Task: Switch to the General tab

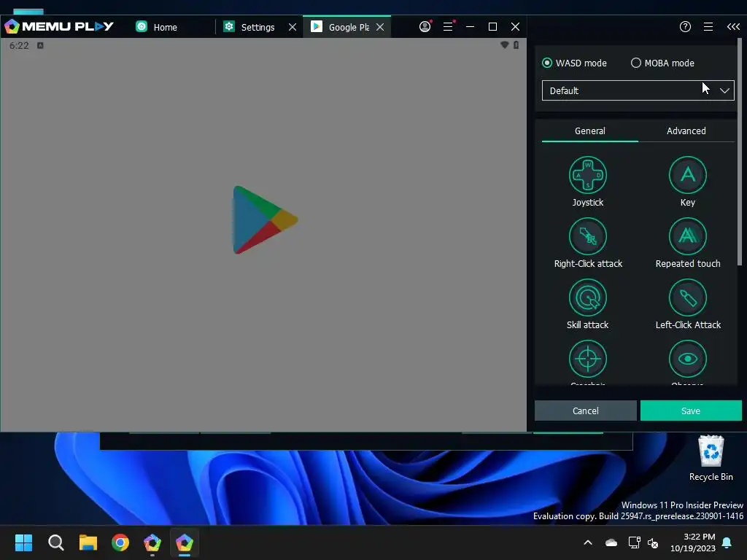Action: click(589, 131)
